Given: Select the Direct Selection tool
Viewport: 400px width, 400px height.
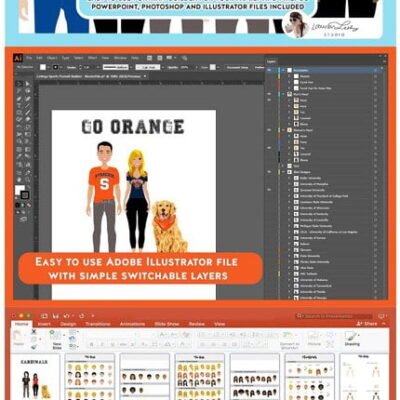Looking at the screenshot, I should pos(27,84).
